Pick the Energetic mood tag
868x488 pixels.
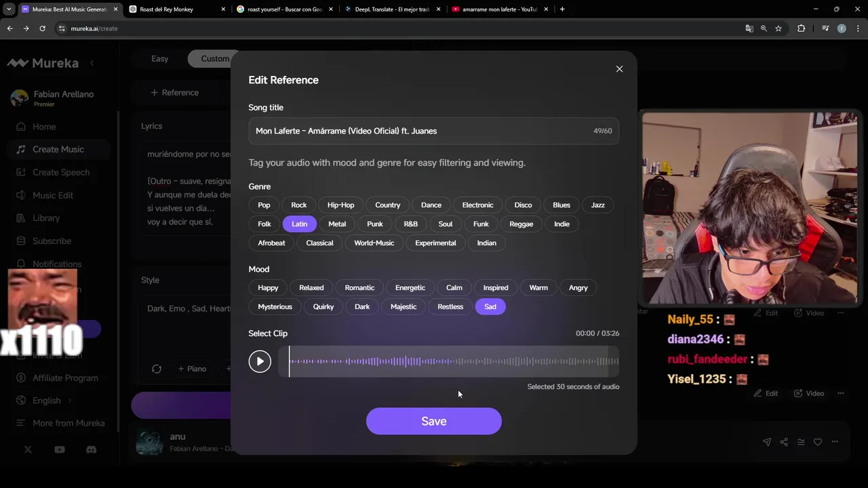(410, 288)
